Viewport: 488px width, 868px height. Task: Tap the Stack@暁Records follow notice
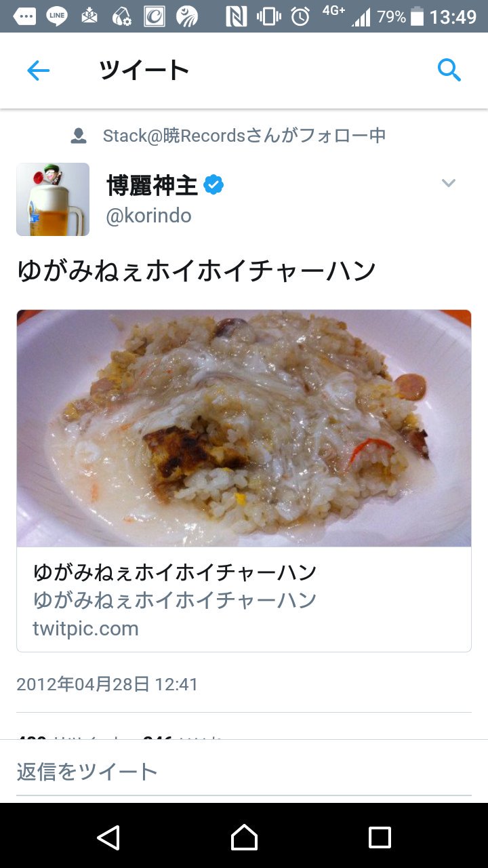coord(244,136)
